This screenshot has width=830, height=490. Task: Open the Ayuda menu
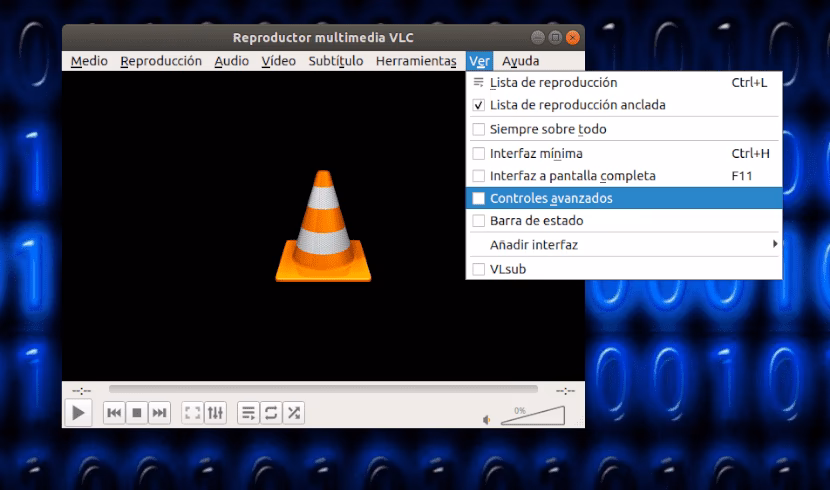pyautogui.click(x=520, y=61)
